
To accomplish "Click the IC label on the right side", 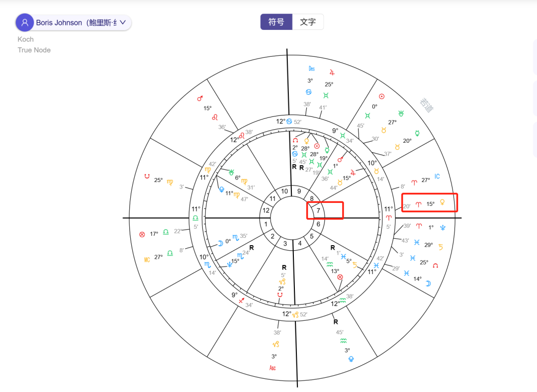I will (437, 176).
